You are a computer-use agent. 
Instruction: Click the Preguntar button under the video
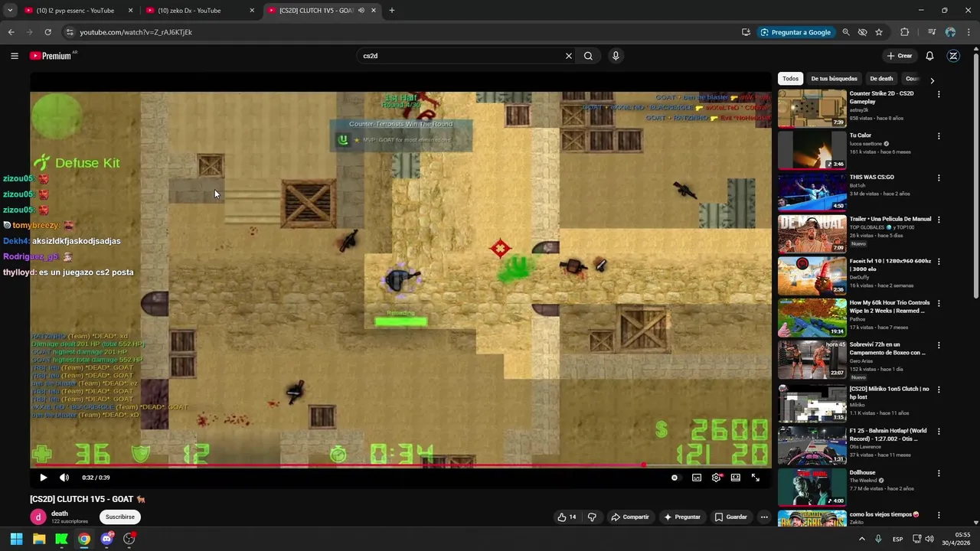tap(681, 517)
